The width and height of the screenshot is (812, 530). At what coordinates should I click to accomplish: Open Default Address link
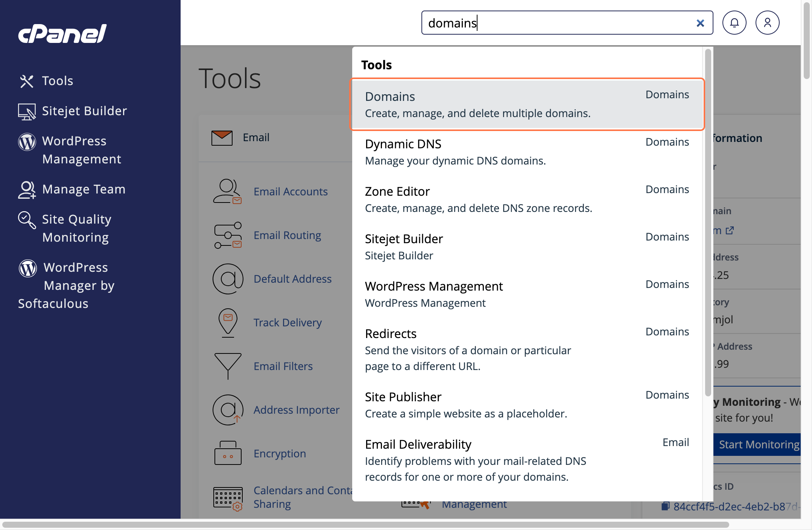[292, 279]
